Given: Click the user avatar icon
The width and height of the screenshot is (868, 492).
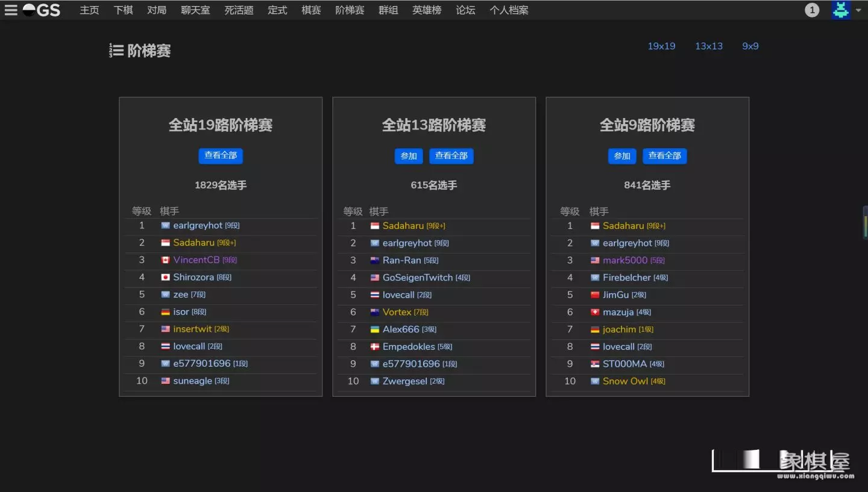Looking at the screenshot, I should point(840,10).
